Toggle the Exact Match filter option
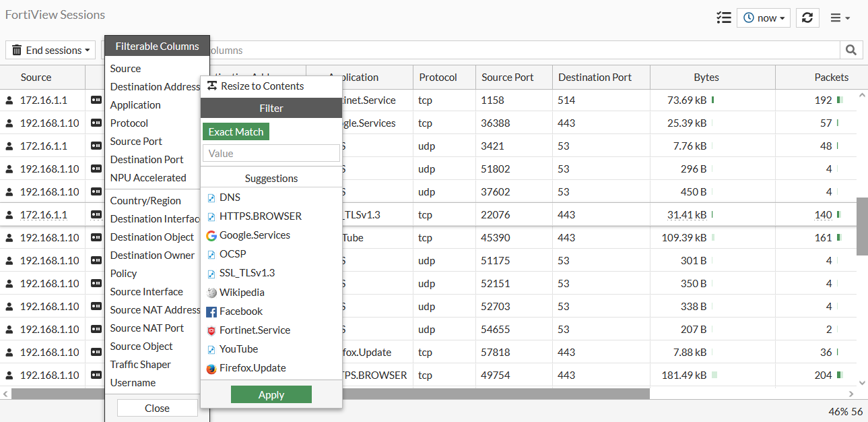 pos(235,131)
